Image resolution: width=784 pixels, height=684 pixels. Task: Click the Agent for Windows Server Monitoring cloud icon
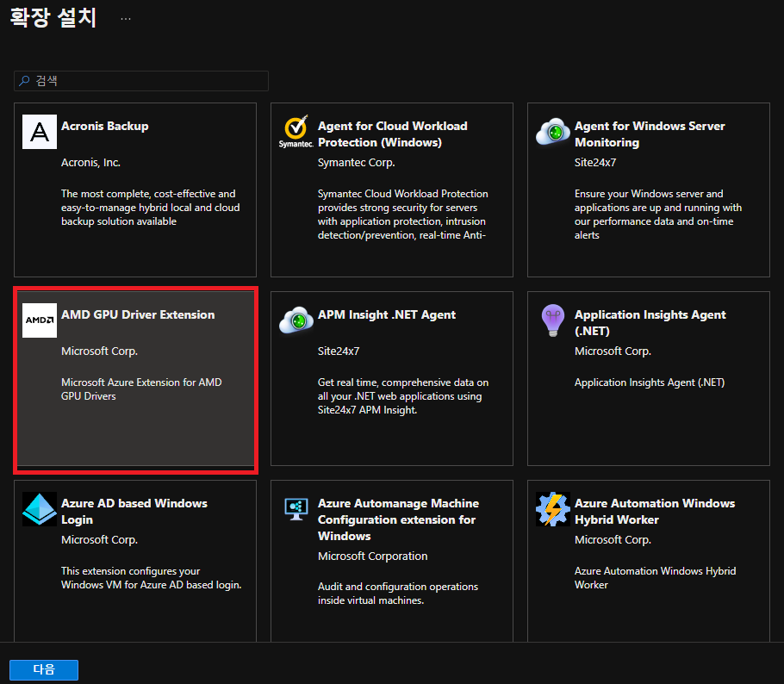[x=552, y=132]
